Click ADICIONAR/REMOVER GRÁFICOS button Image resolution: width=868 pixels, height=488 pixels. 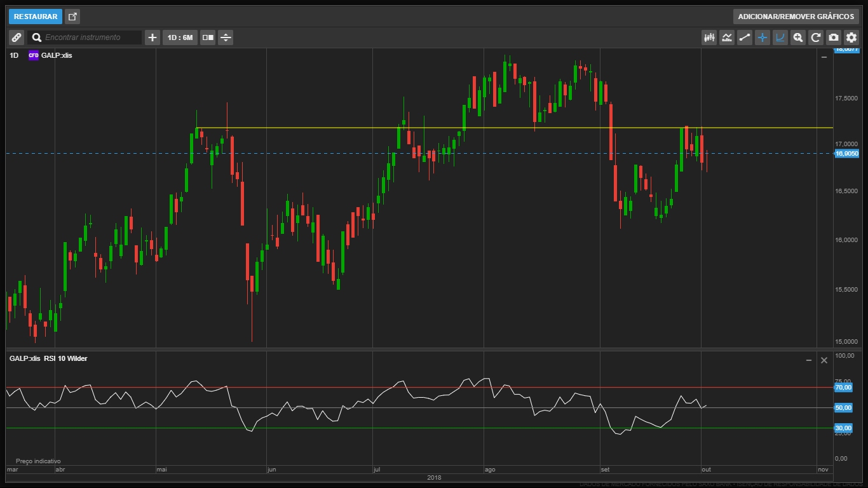[796, 17]
